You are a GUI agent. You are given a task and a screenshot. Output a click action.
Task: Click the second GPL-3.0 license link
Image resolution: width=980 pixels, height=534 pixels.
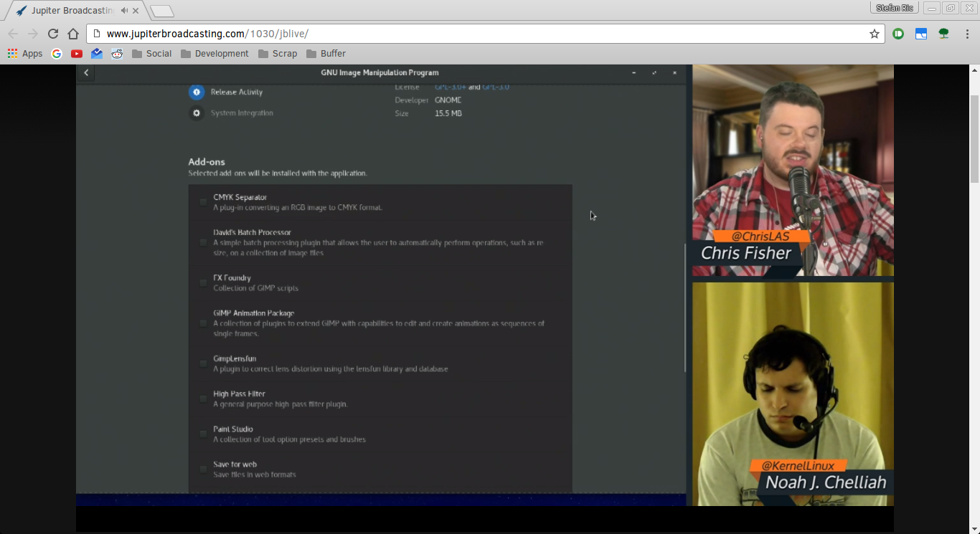(x=496, y=87)
